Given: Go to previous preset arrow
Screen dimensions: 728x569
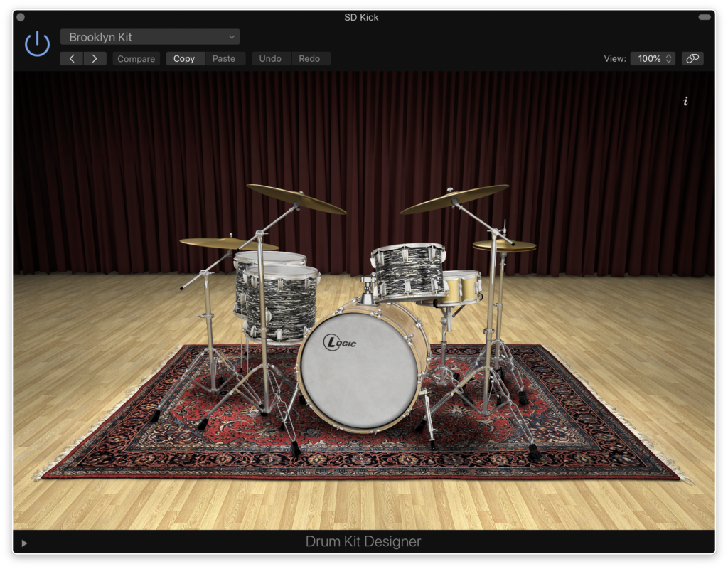Looking at the screenshot, I should tap(72, 59).
